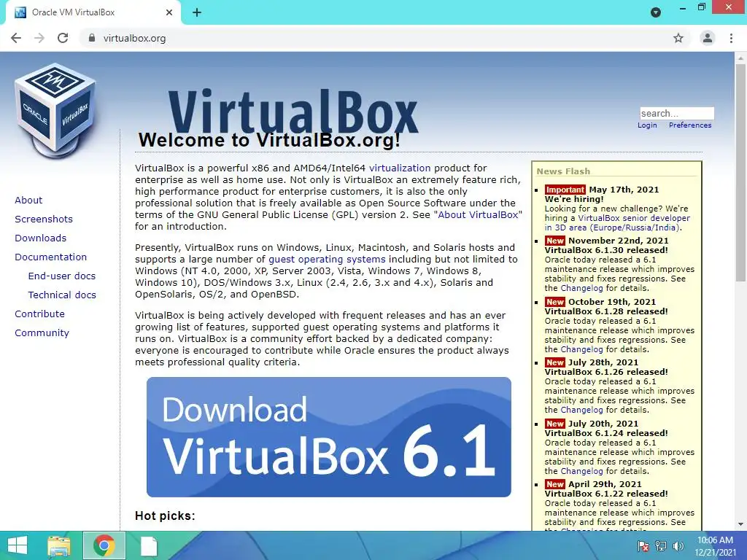The width and height of the screenshot is (747, 560).
Task: Open File Explorer from the taskbar
Action: (x=58, y=545)
